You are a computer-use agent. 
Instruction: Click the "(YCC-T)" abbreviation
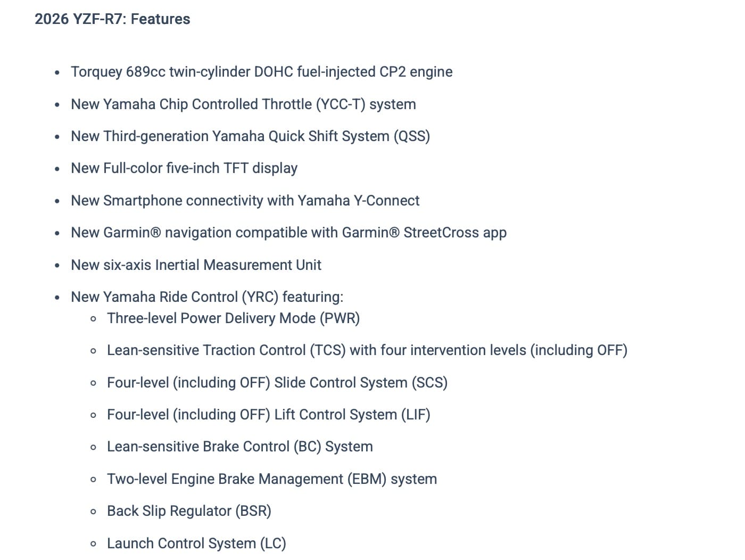click(x=341, y=104)
